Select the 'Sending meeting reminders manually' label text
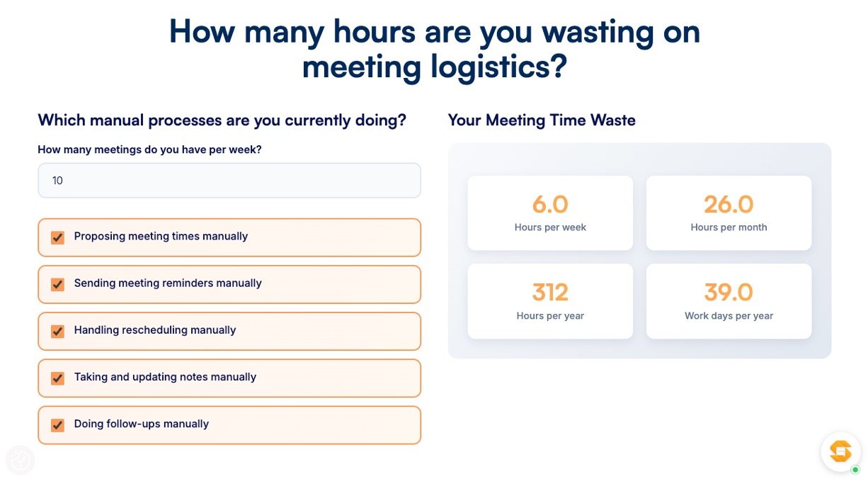Viewport: 868px width, 479px height. pyautogui.click(x=168, y=283)
